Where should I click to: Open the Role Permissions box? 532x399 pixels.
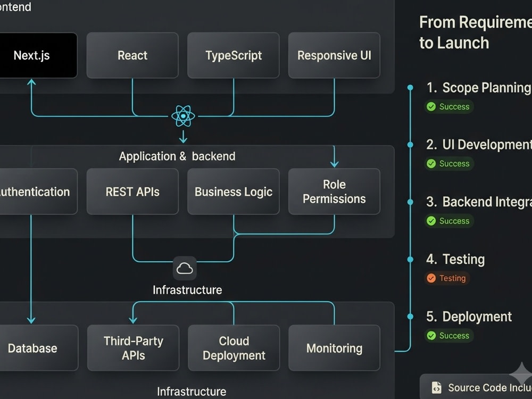click(334, 192)
